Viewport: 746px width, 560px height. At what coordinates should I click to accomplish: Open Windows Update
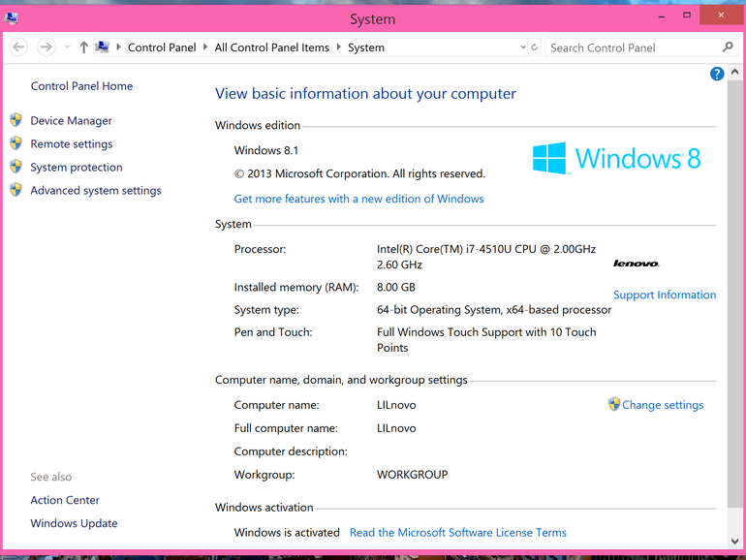tap(74, 523)
